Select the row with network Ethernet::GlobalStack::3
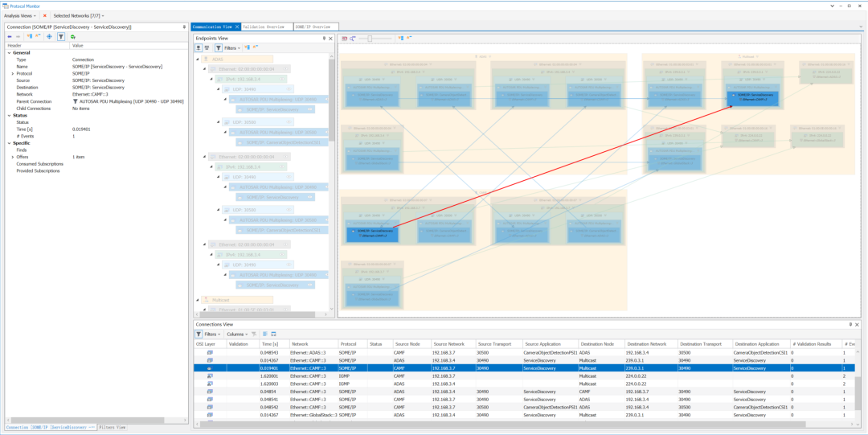 click(x=524, y=414)
